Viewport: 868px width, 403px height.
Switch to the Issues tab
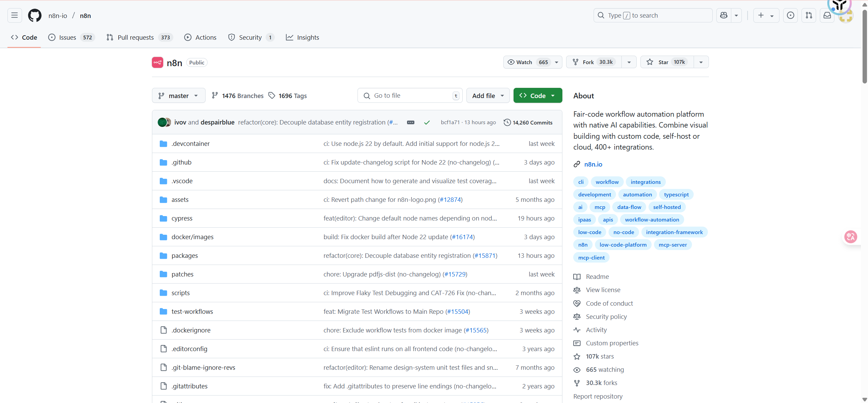72,37
